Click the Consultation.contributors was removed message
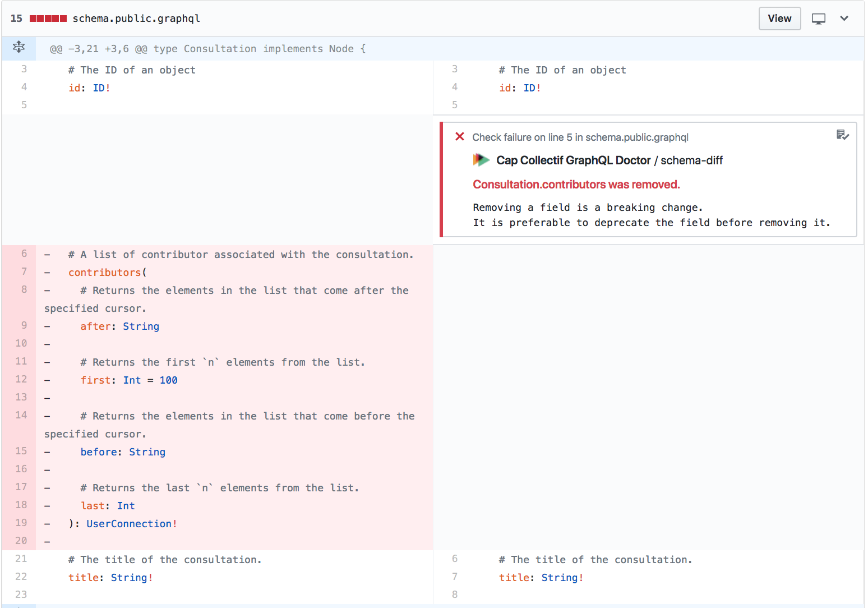The image size is (868, 608). pyautogui.click(x=576, y=184)
